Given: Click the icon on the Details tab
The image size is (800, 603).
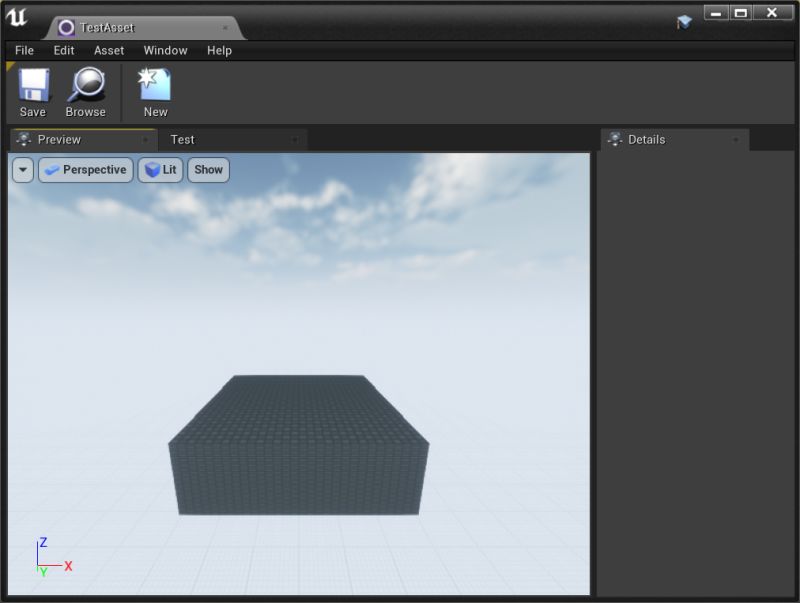Looking at the screenshot, I should pyautogui.click(x=613, y=140).
